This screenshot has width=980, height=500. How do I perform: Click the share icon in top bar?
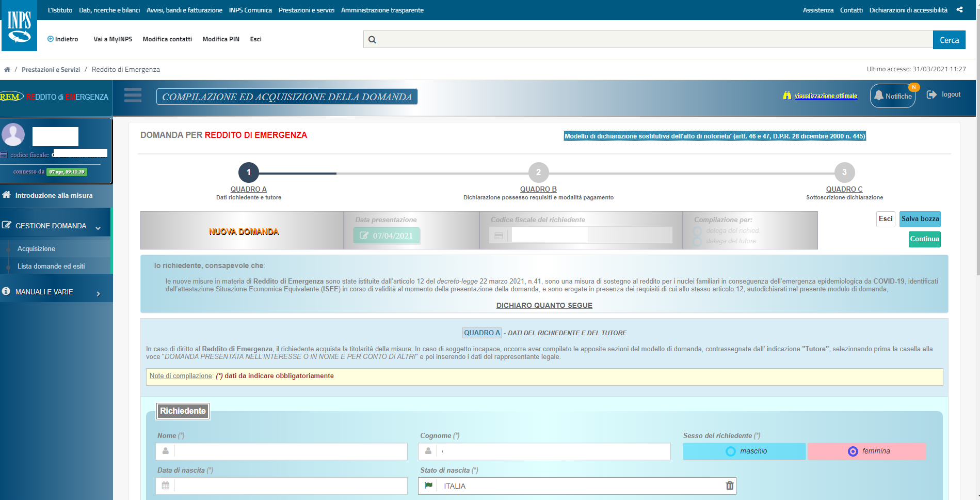point(959,10)
